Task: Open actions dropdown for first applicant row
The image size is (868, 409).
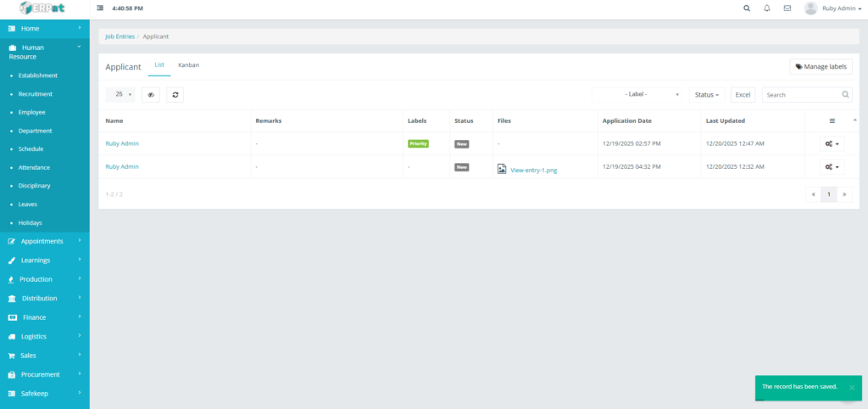Action: [x=832, y=144]
